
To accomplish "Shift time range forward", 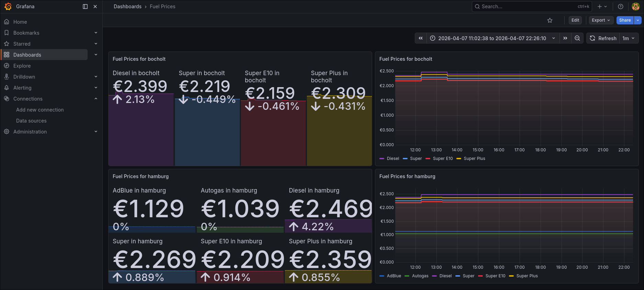I will click(565, 38).
